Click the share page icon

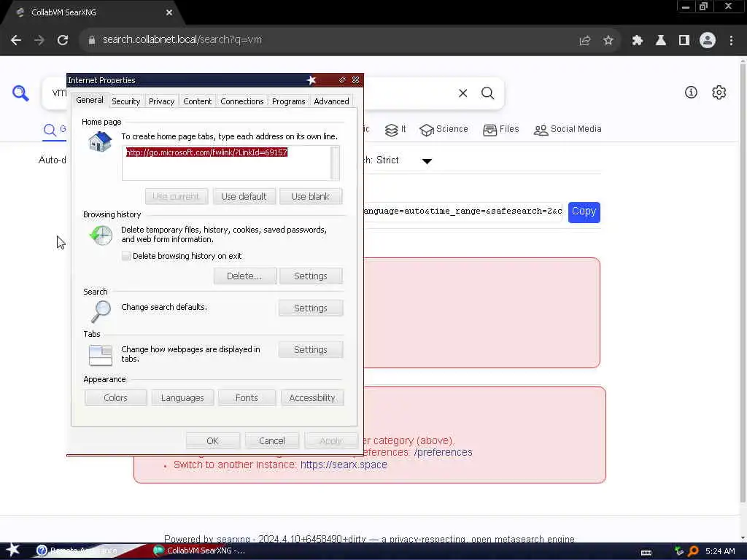[x=585, y=41]
